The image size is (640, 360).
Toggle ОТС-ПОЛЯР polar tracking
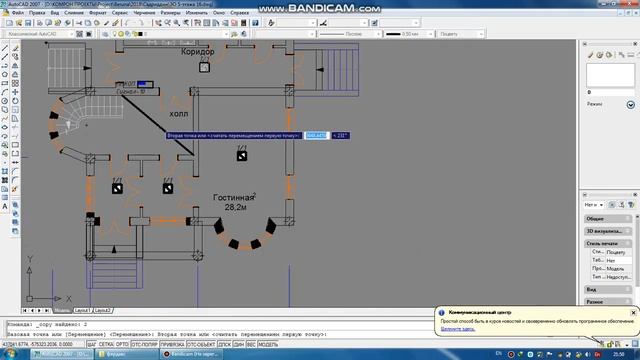click(x=144, y=344)
